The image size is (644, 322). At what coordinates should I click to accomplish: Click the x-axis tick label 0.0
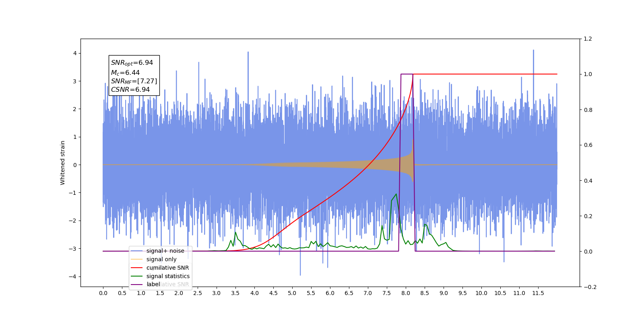(x=103, y=293)
